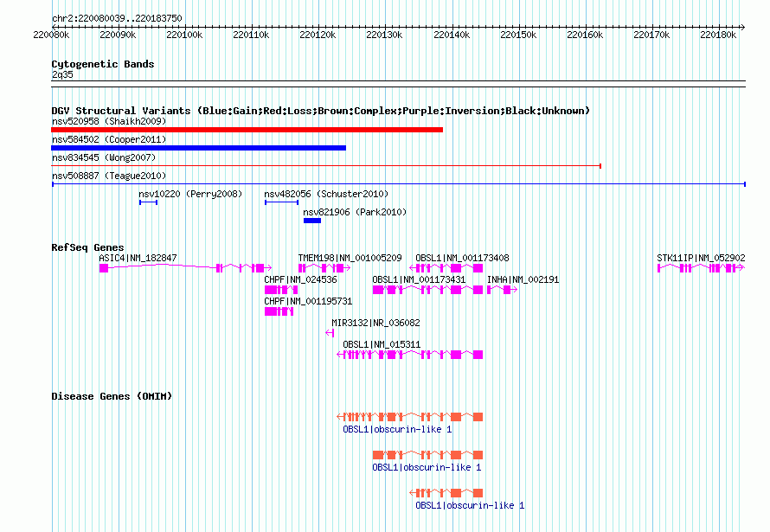Click the CHPF NM_001195731 gene glyph
Viewport: 770px width, 532px height.
[x=279, y=311]
